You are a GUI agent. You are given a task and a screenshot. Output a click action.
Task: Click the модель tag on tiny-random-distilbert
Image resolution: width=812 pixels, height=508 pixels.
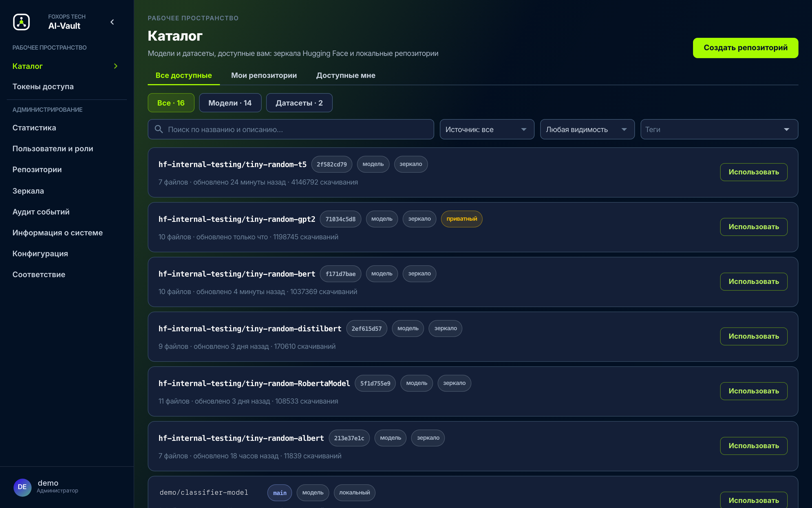[x=408, y=329]
